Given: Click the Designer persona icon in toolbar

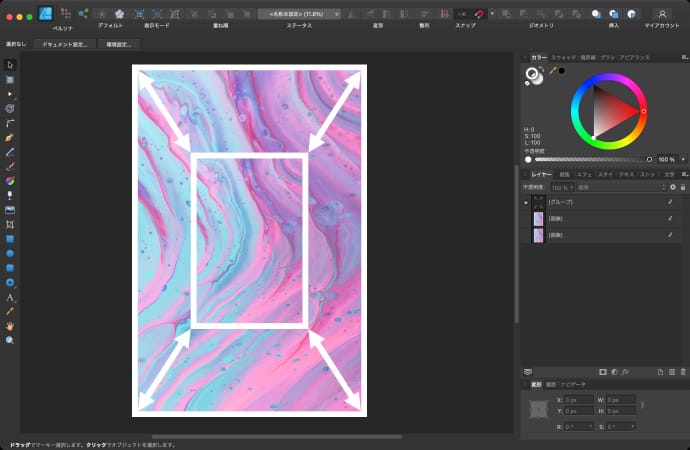Looking at the screenshot, I should (x=46, y=14).
